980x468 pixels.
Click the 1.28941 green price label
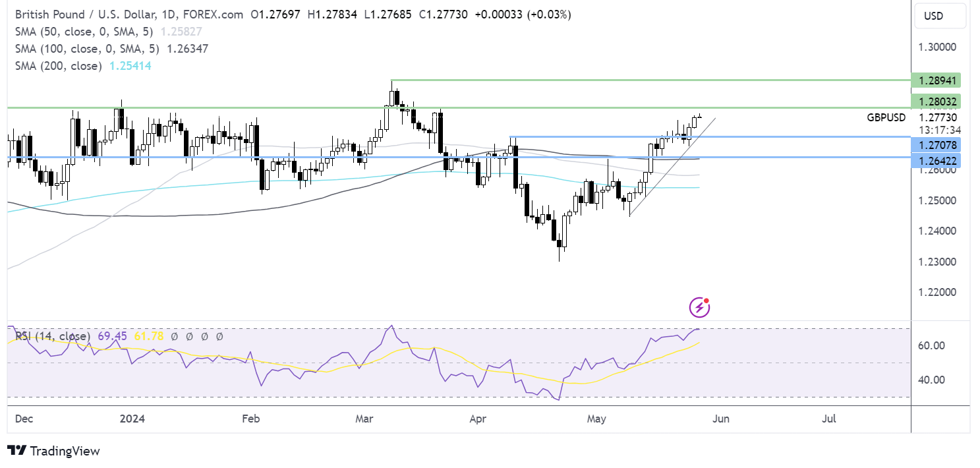tap(937, 80)
